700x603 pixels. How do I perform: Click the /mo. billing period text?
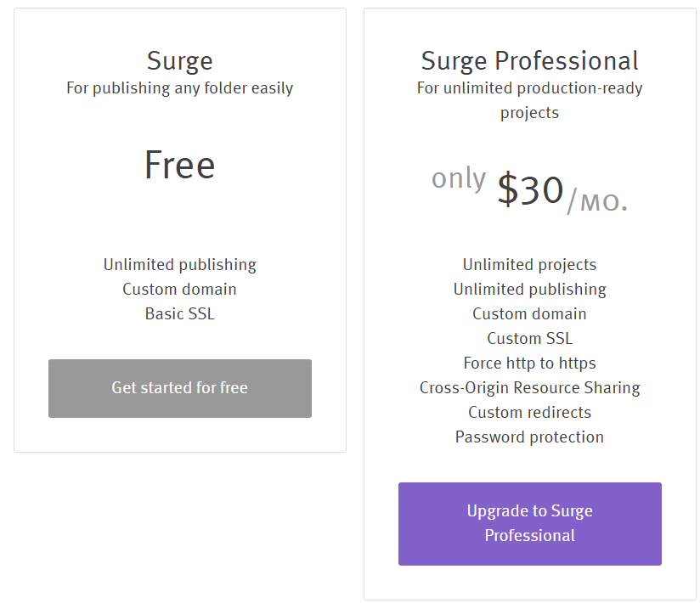(x=597, y=200)
